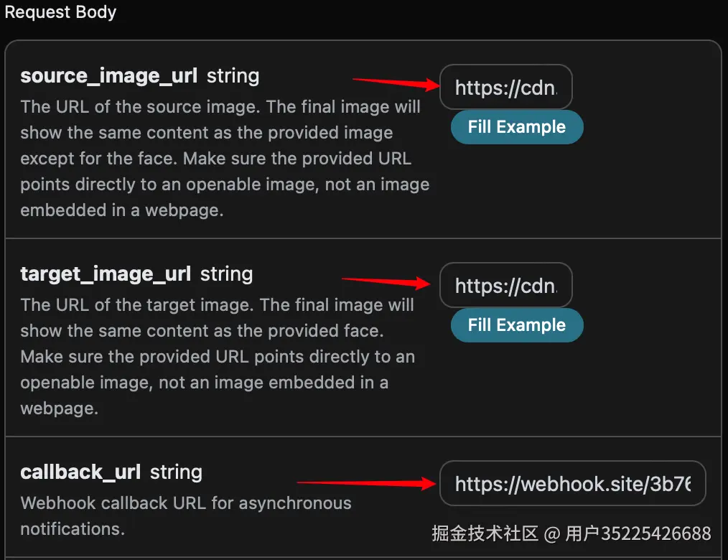Click the target image URL description paragraph
The image size is (728, 560).
217,356
